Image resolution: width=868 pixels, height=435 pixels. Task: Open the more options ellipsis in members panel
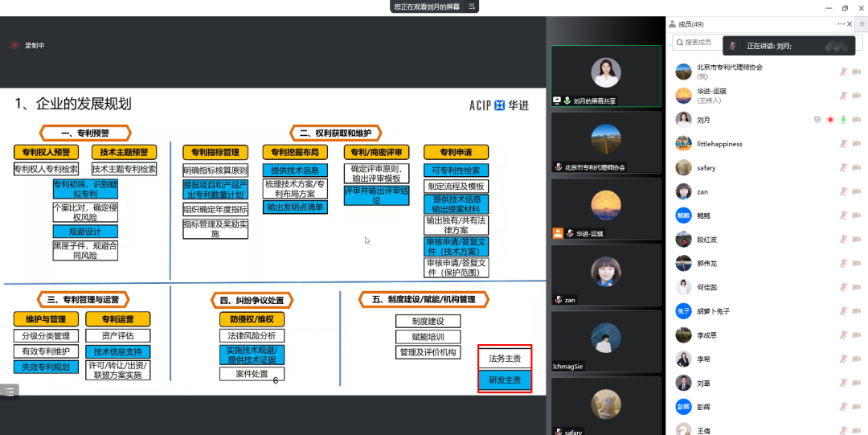pyautogui.click(x=841, y=24)
